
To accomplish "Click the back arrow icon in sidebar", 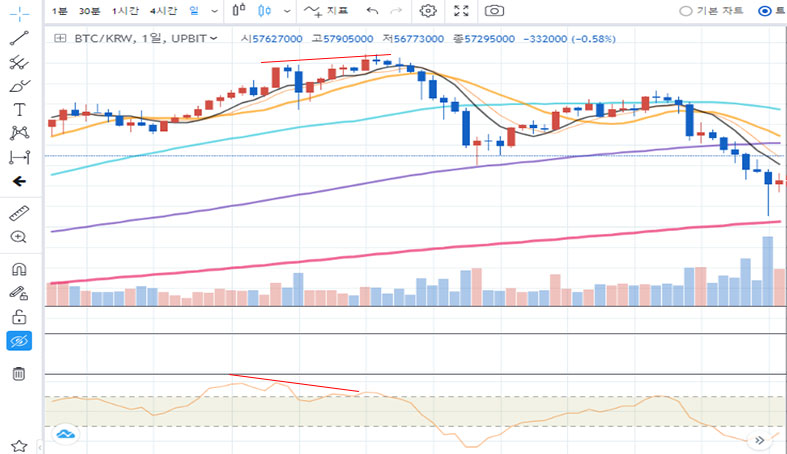I will click(x=19, y=181).
